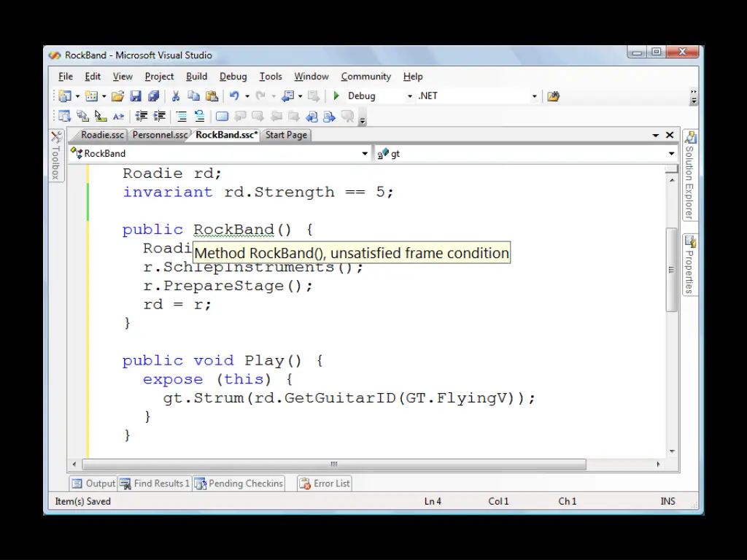Open the Edit menu
Viewport: 747px width, 560px height.
click(x=93, y=76)
